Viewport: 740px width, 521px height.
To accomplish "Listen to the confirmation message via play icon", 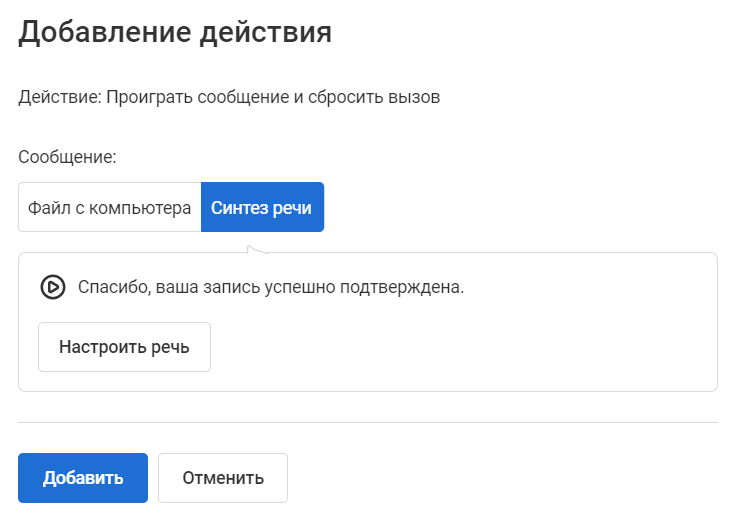I will [x=52, y=287].
